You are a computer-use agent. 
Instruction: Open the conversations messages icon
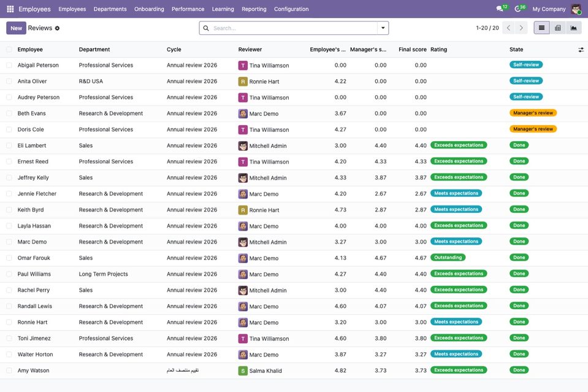500,9
